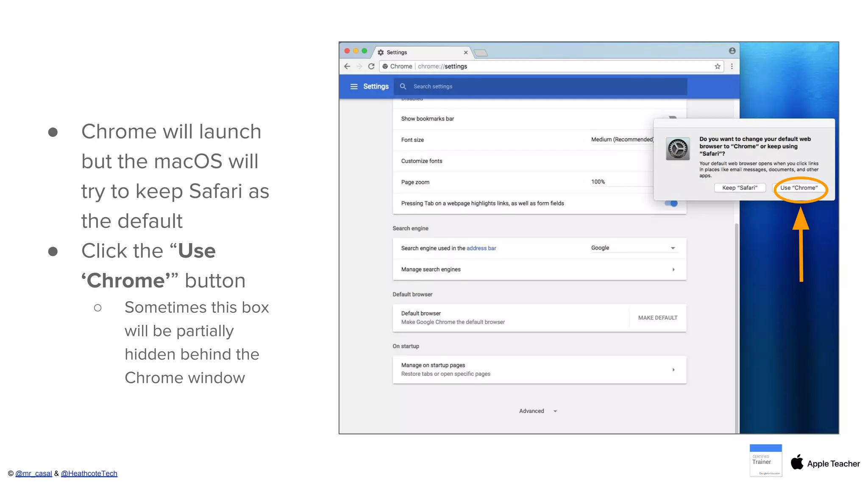Open the Page zoom dropdown
This screenshot has width=868, height=488.
click(x=622, y=182)
